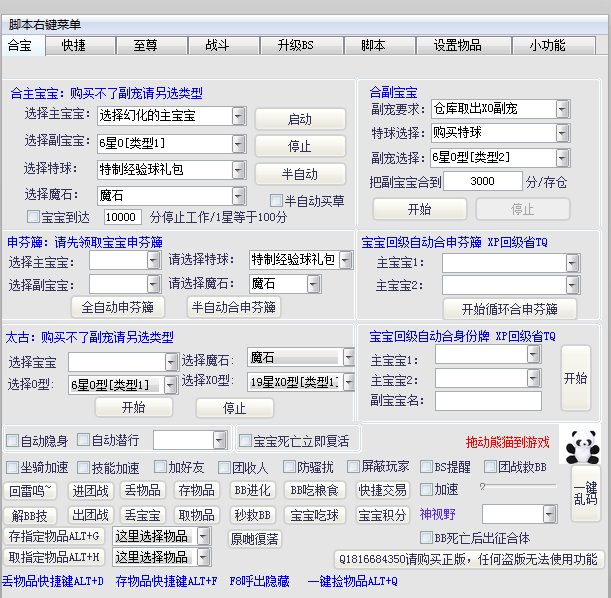Image resolution: width=611 pixels, height=598 pixels.
Task: Check 宝宝死亡立即复活
Action: coord(245,441)
